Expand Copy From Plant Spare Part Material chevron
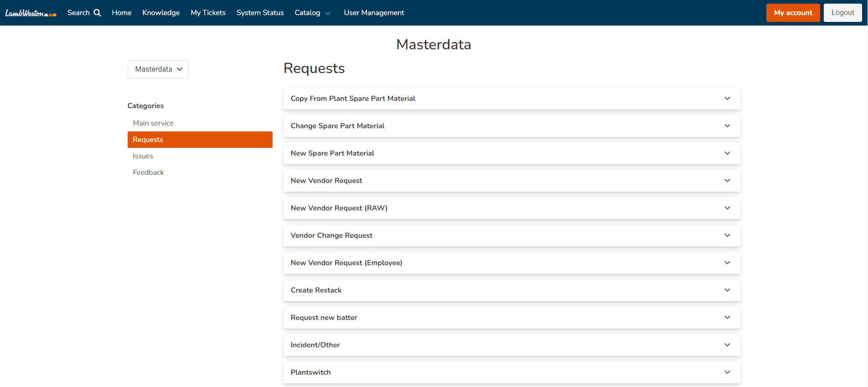Screen dimensions: 868x387 click(727, 99)
